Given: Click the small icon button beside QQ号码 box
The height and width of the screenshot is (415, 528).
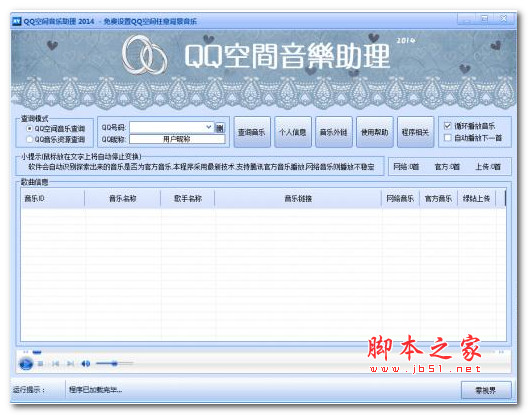Looking at the screenshot, I should pyautogui.click(x=220, y=128).
